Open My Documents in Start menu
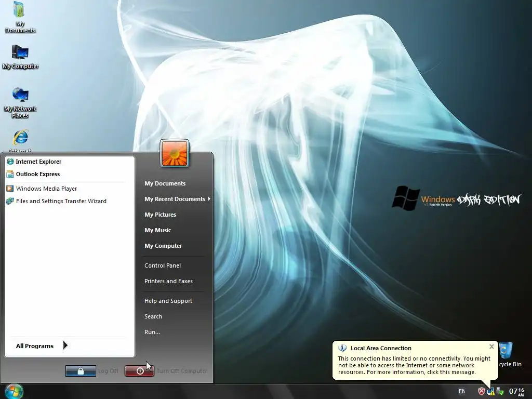This screenshot has height=399, width=532. click(165, 183)
